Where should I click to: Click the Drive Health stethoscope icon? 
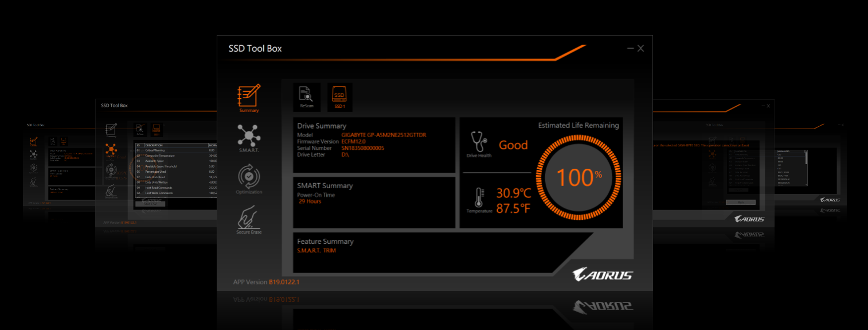(x=479, y=143)
